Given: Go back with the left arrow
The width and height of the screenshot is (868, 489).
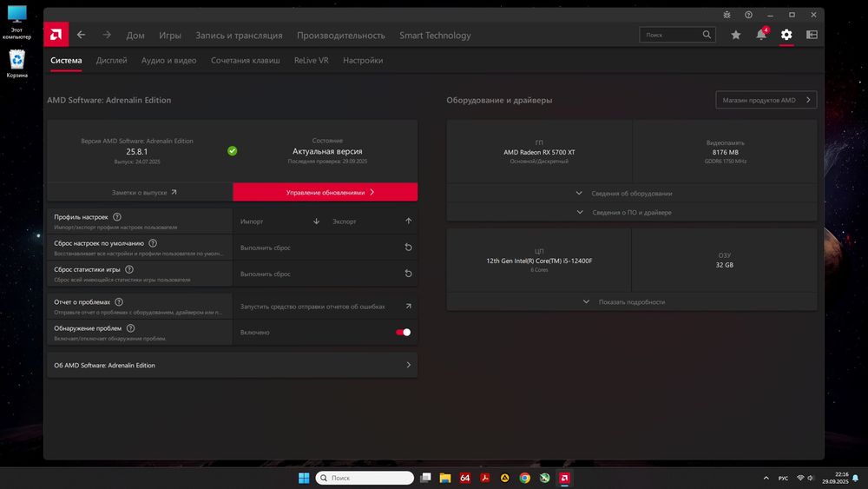Looking at the screenshot, I should (82, 35).
